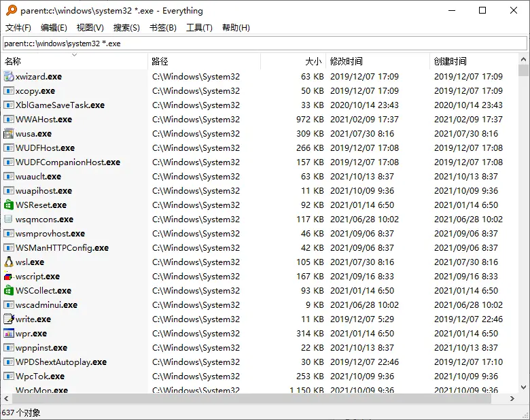Click the WSManHTTPConfig.exe file icon

coord(9,248)
